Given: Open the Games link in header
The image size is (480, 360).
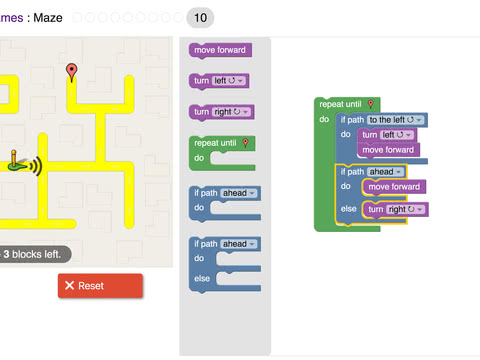Looking at the screenshot, I should [x=12, y=18].
